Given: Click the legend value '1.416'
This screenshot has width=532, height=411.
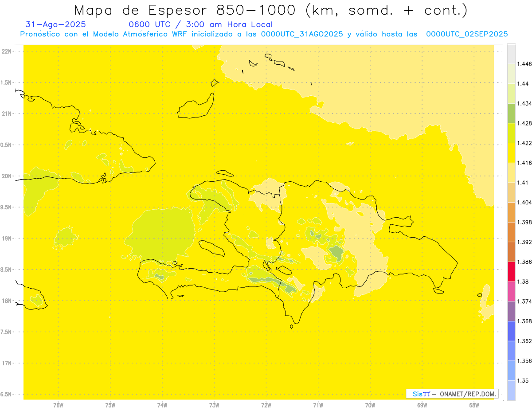Looking at the screenshot, I should [524, 163].
